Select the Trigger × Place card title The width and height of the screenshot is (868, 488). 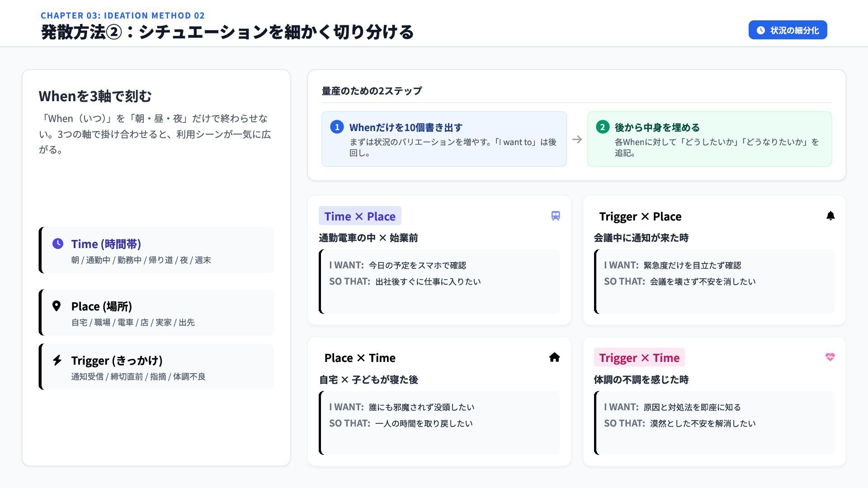click(x=640, y=216)
